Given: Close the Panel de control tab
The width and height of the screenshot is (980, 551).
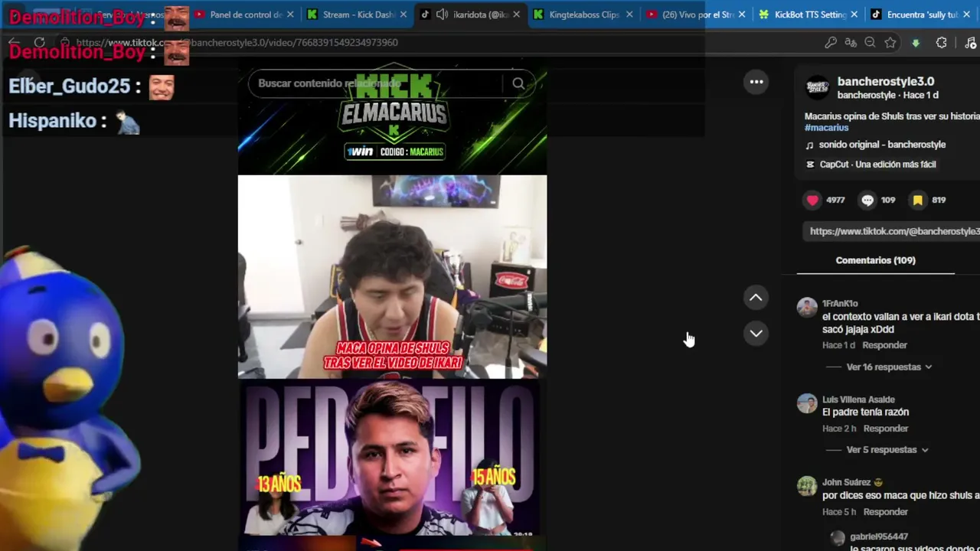Looking at the screenshot, I should (x=290, y=15).
